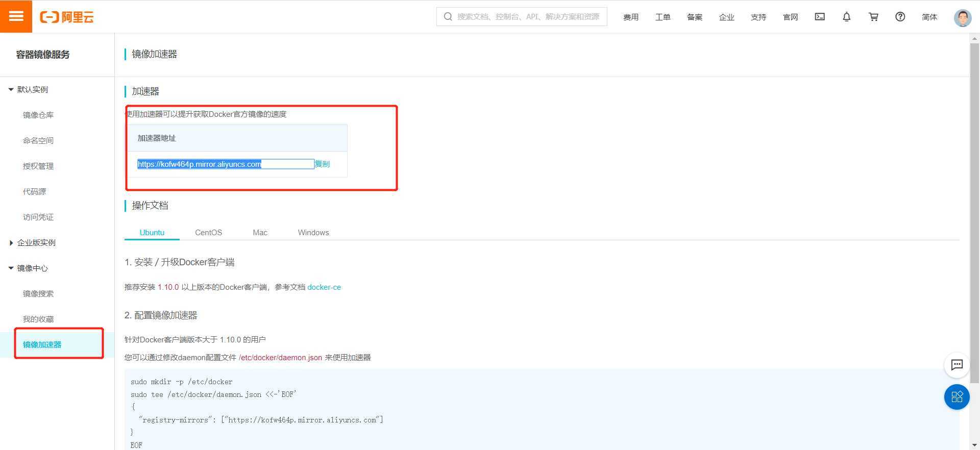Click the accelerator address field
980x450 pixels.
click(x=226, y=164)
